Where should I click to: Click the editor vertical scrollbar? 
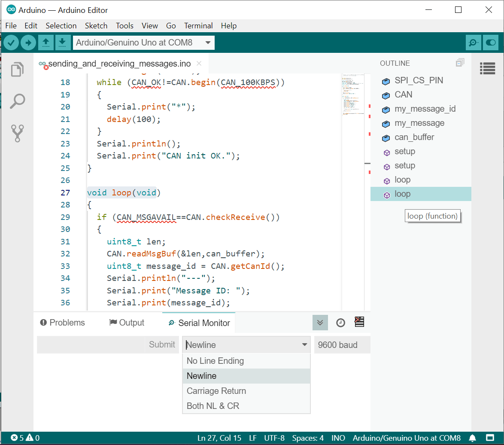(x=367, y=192)
